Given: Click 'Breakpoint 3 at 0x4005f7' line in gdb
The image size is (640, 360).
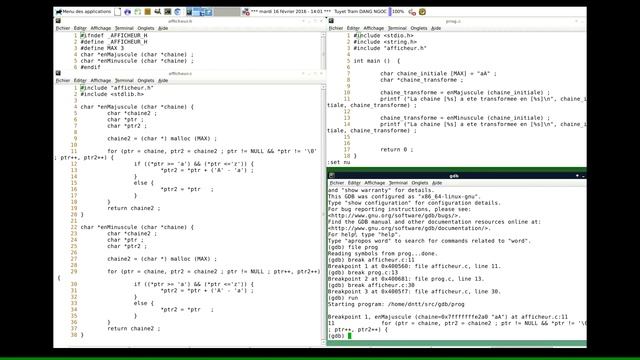Looking at the screenshot, I should pos(414,291).
